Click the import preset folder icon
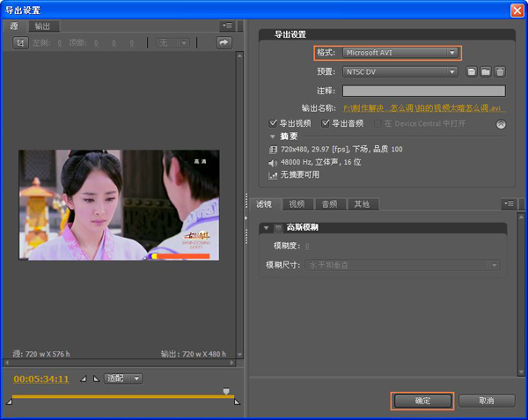 (486, 71)
